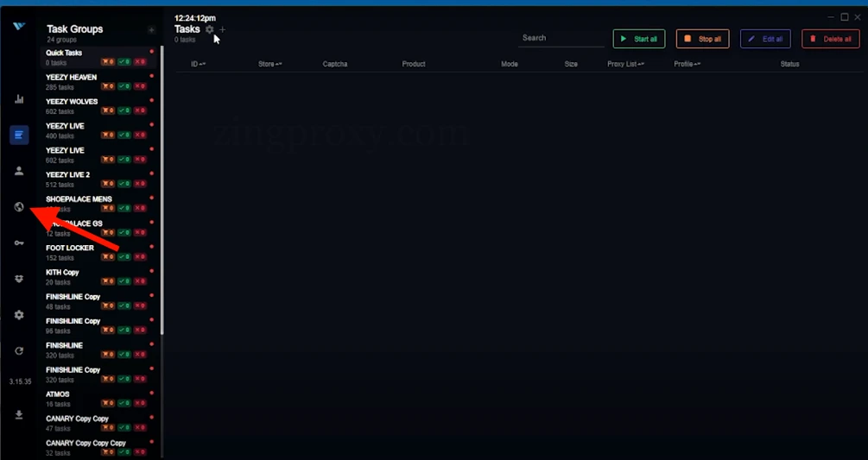Viewport: 868px width, 460px height.
Task: Open the Settings gear in the sidebar
Action: pyautogui.click(x=19, y=315)
